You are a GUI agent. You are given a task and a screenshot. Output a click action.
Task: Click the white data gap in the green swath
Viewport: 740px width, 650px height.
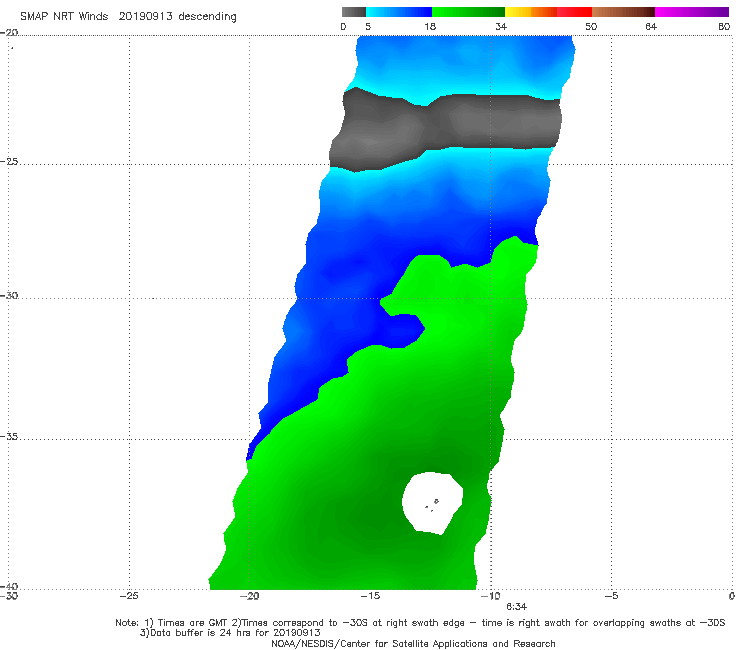(x=432, y=503)
